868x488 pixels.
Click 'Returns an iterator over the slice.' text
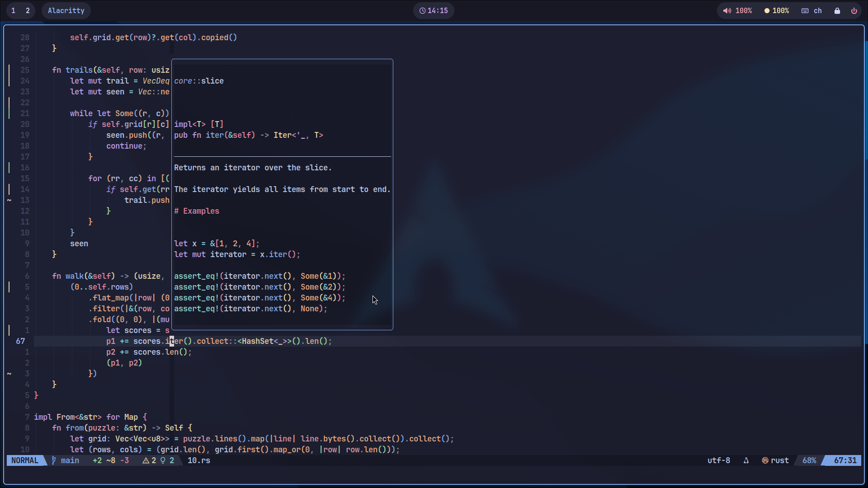[x=253, y=168]
